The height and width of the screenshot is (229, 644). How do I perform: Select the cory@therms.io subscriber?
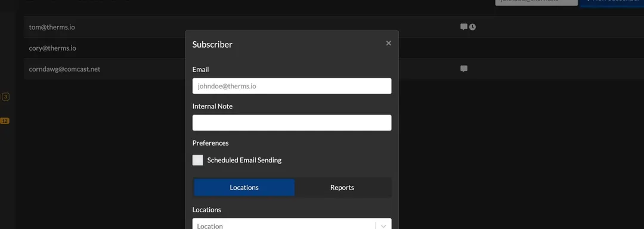52,48
